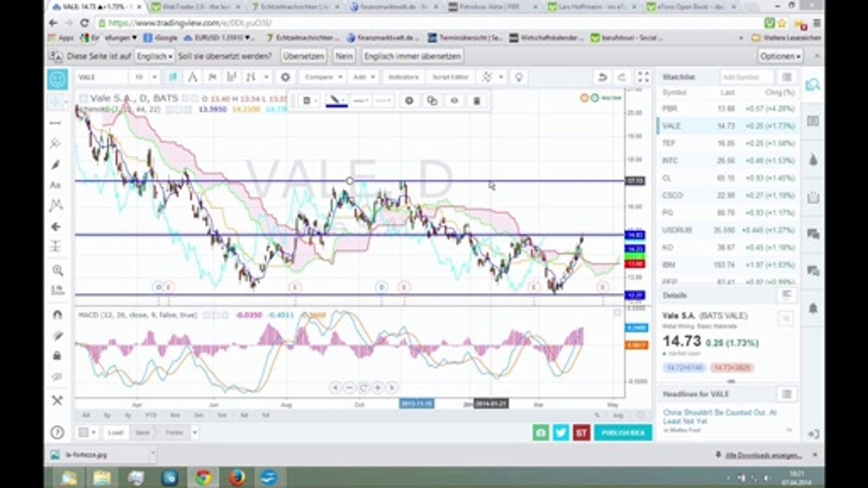Viewport: 868px width, 488px height.
Task: Take a chart snapshot with camera icon
Action: [540, 432]
